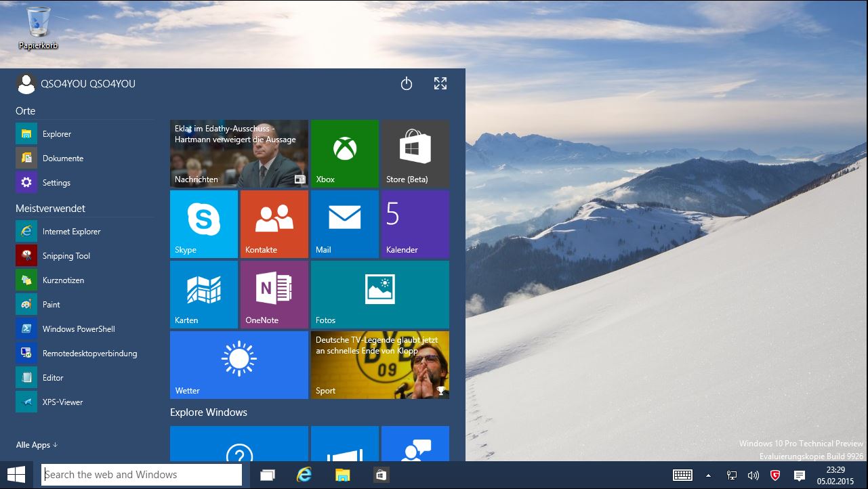Click the clock showing 23:29
Image resolution: width=868 pixels, height=489 pixels.
(836, 475)
